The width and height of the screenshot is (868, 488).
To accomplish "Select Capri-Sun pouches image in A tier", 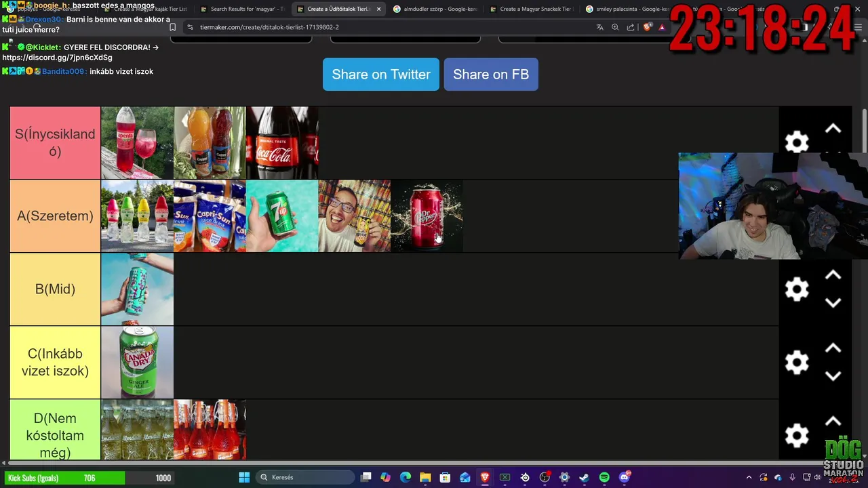I will pos(210,216).
